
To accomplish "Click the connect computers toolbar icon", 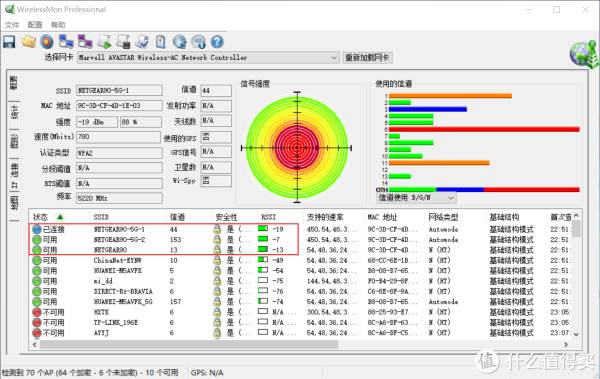I will click(66, 42).
